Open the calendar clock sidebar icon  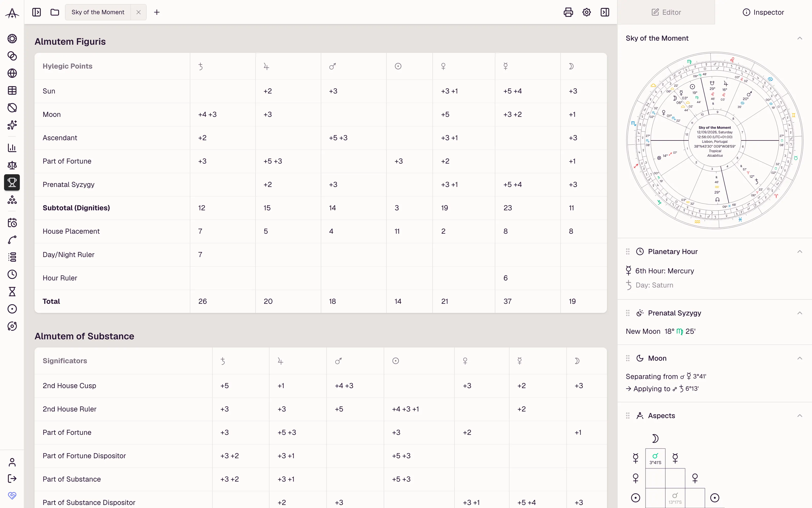12,223
